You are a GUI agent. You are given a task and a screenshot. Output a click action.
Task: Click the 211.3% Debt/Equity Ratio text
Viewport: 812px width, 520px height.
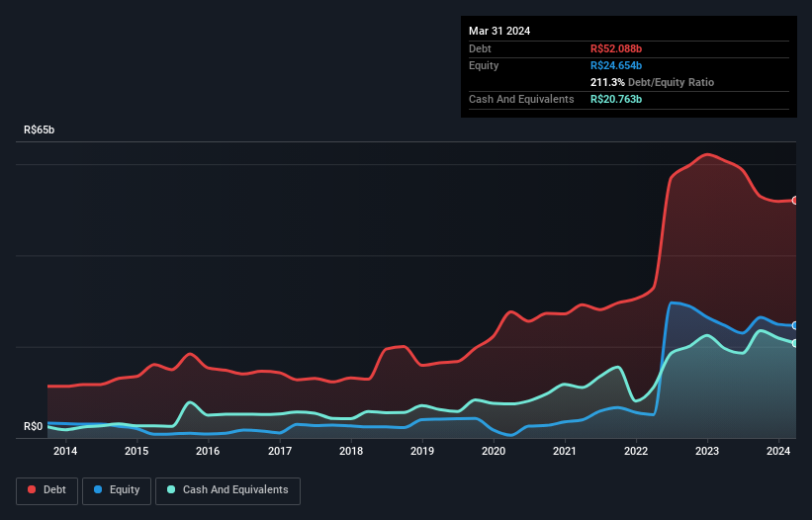coord(652,82)
